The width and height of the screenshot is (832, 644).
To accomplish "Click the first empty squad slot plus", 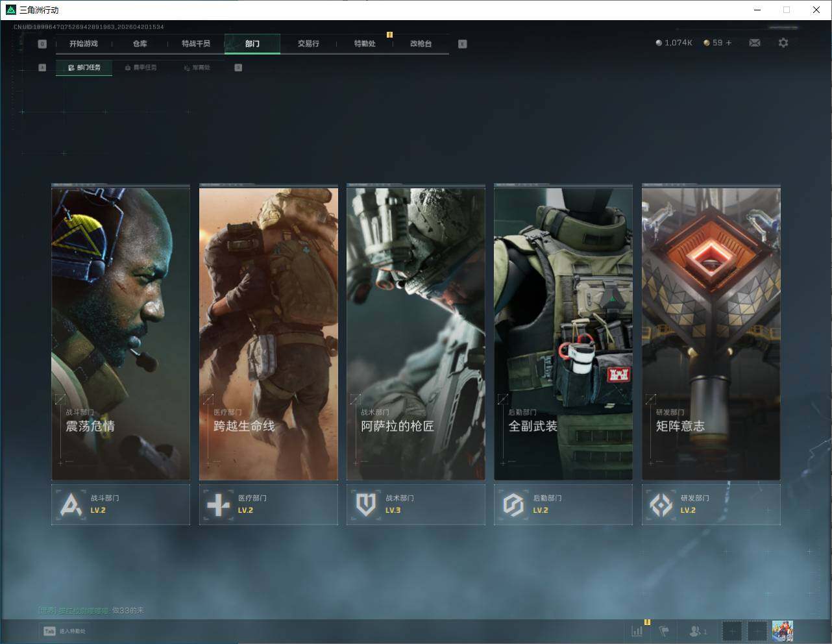I will pos(731,630).
